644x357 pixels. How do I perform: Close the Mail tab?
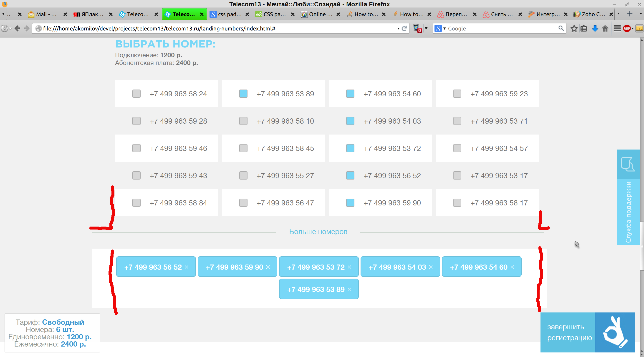coord(65,15)
